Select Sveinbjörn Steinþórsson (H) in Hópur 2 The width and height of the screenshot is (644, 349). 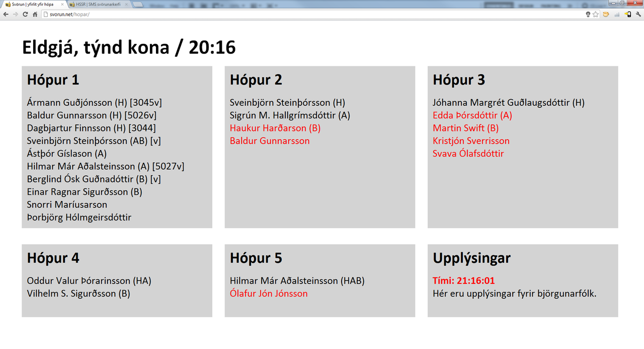[x=287, y=103]
